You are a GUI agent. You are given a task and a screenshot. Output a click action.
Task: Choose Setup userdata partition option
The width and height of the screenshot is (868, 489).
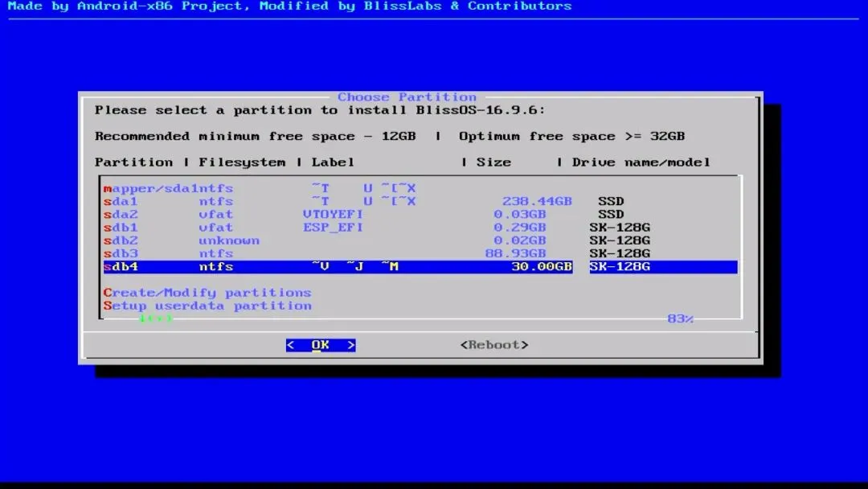[x=207, y=306]
